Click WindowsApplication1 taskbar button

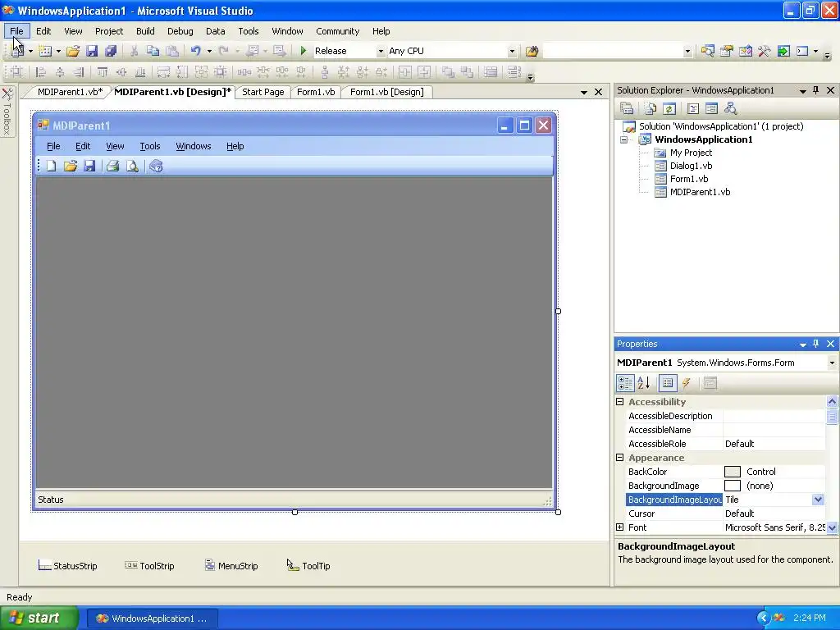click(152, 619)
